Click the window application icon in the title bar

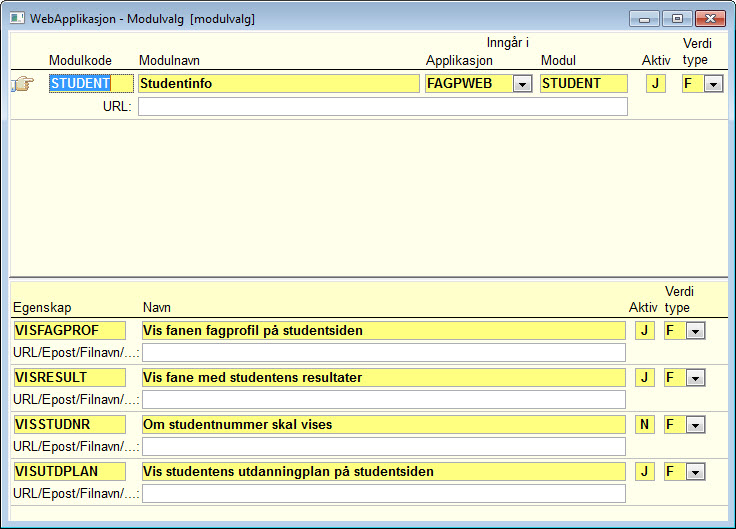17,18
